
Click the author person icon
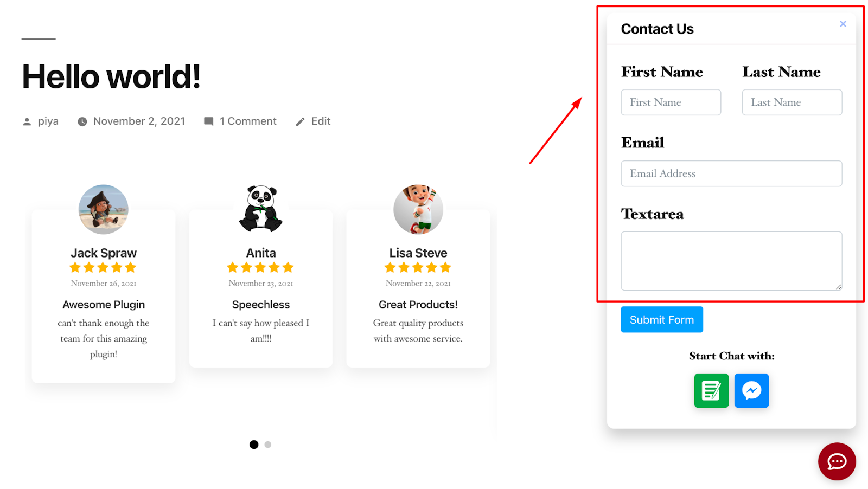click(x=27, y=122)
